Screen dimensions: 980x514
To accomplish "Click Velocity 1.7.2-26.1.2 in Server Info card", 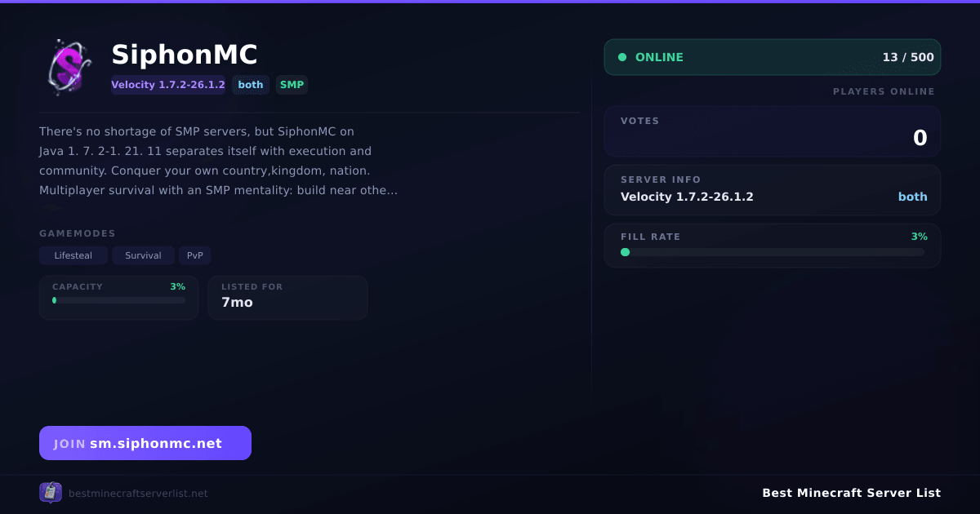I will pyautogui.click(x=687, y=197).
